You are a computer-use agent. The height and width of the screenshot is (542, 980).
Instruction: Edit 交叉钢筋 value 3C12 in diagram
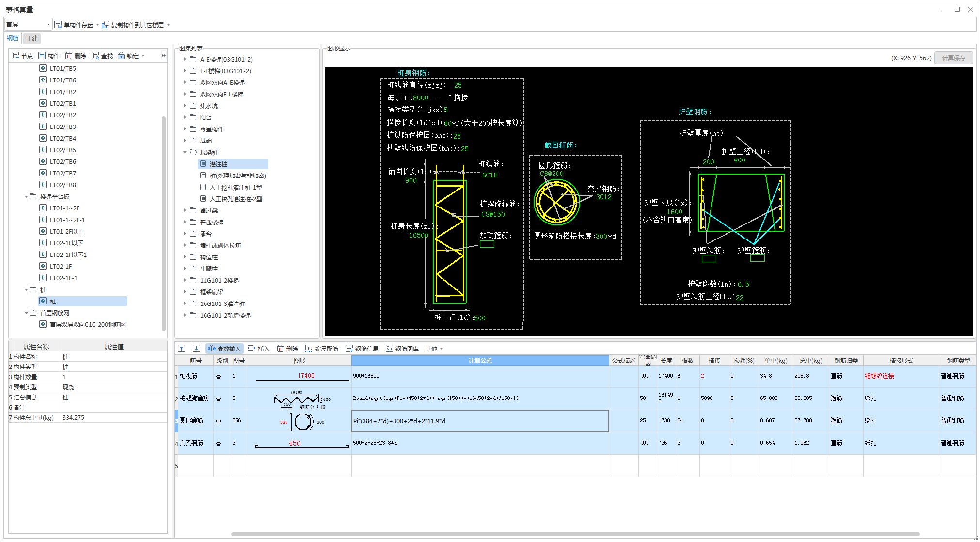pyautogui.click(x=604, y=197)
